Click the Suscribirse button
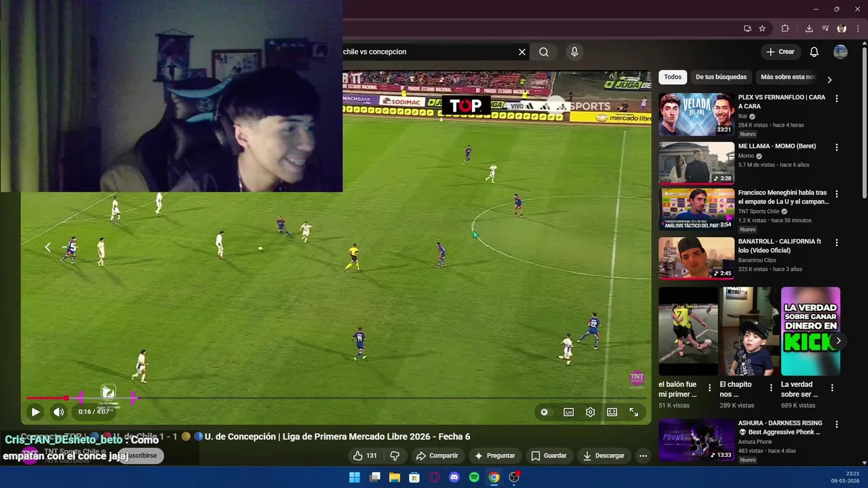This screenshot has width=868, height=488. (x=142, y=455)
